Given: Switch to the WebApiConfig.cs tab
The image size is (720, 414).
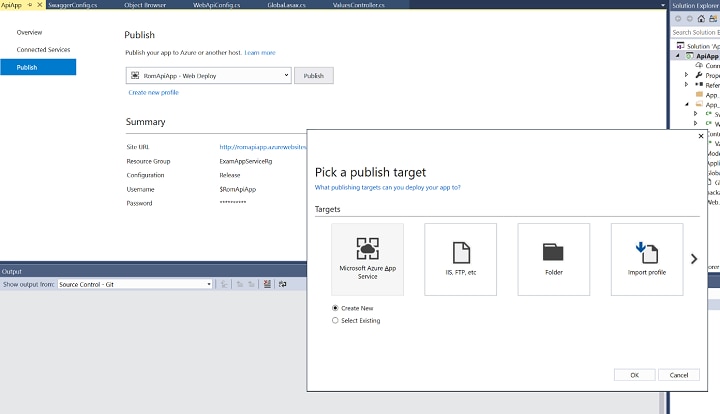Looking at the screenshot, I should [216, 5].
